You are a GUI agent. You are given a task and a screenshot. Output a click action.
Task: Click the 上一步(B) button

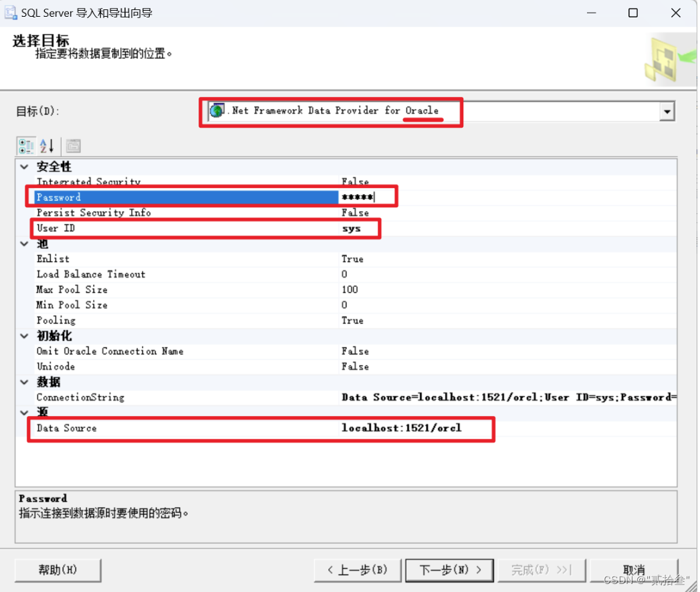click(358, 570)
